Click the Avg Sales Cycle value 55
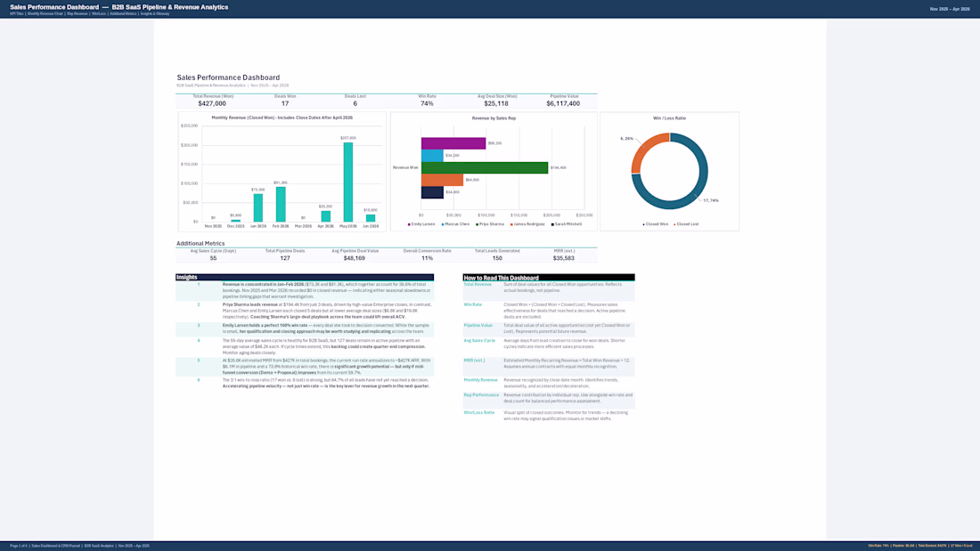Screen dimensions: 980x551 click(213, 258)
